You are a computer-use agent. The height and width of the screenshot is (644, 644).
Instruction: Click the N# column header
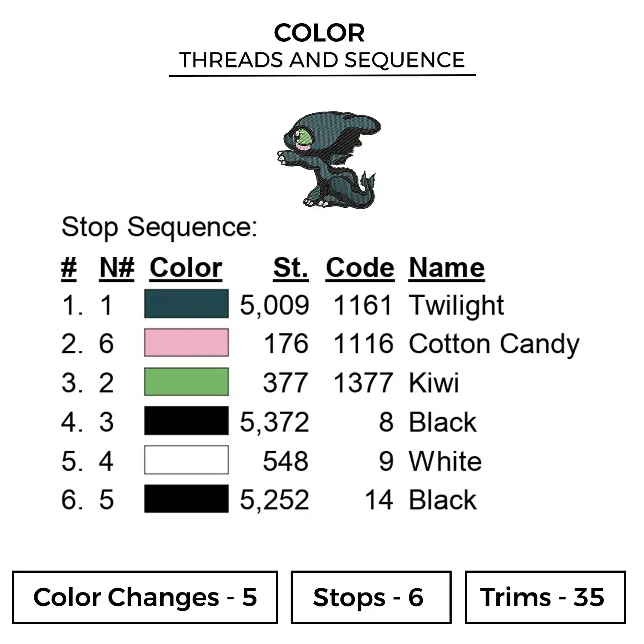pos(117,268)
